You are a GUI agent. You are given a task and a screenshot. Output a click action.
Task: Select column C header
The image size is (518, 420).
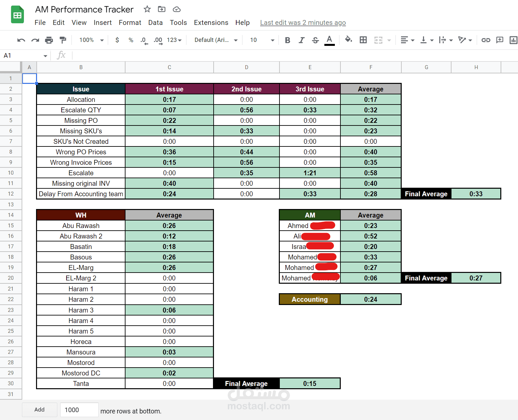[169, 67]
